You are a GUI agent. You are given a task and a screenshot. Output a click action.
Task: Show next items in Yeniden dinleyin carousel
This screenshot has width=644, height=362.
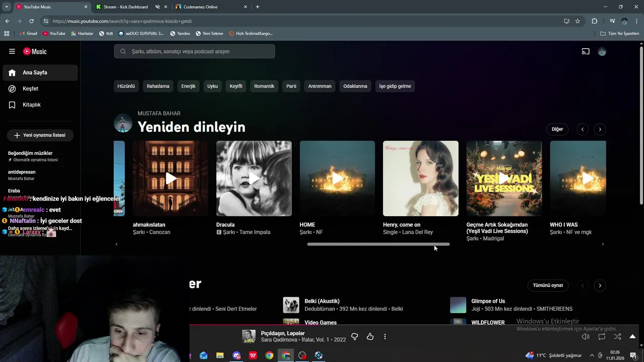(600, 129)
